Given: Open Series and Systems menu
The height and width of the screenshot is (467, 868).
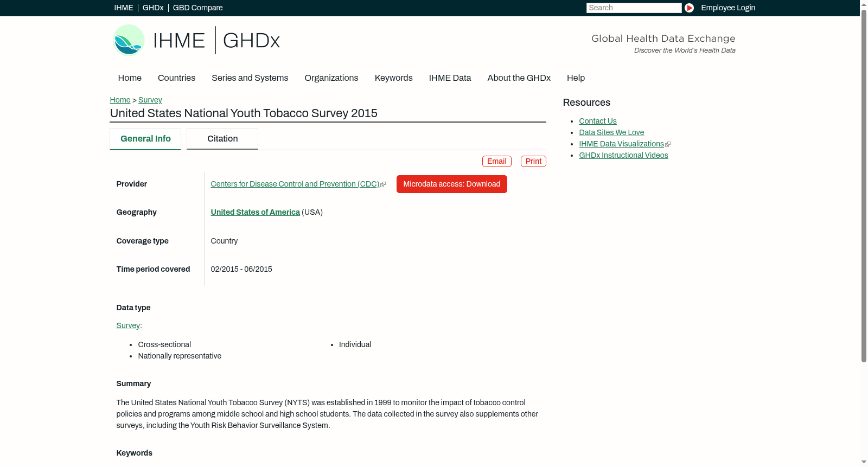Looking at the screenshot, I should point(250,78).
